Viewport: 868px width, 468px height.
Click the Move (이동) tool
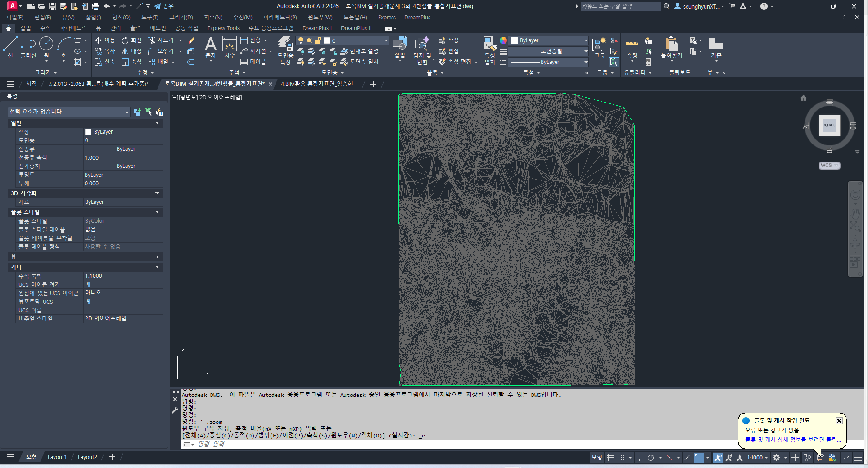[105, 40]
